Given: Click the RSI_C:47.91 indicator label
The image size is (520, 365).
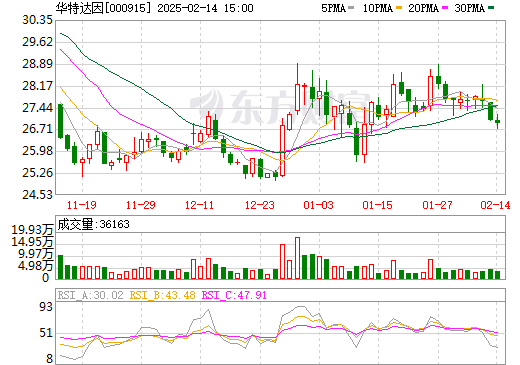Looking at the screenshot, I should (234, 295).
